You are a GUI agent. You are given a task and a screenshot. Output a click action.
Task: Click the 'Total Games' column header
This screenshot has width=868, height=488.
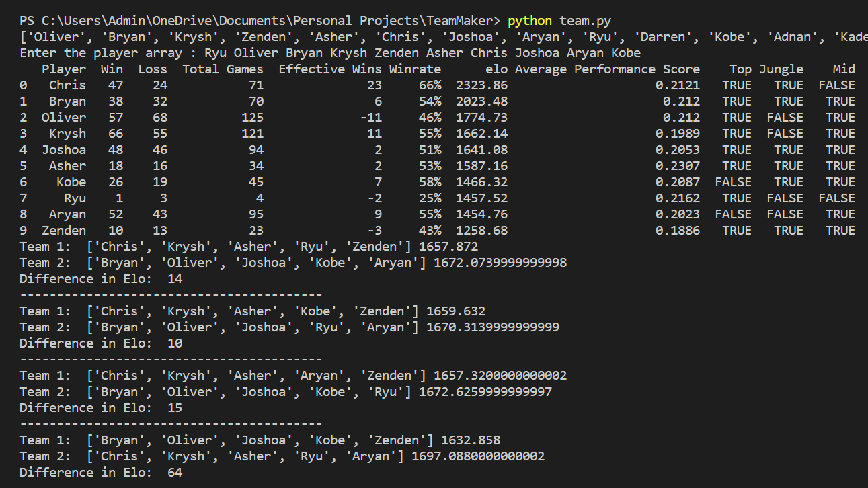click(x=223, y=69)
